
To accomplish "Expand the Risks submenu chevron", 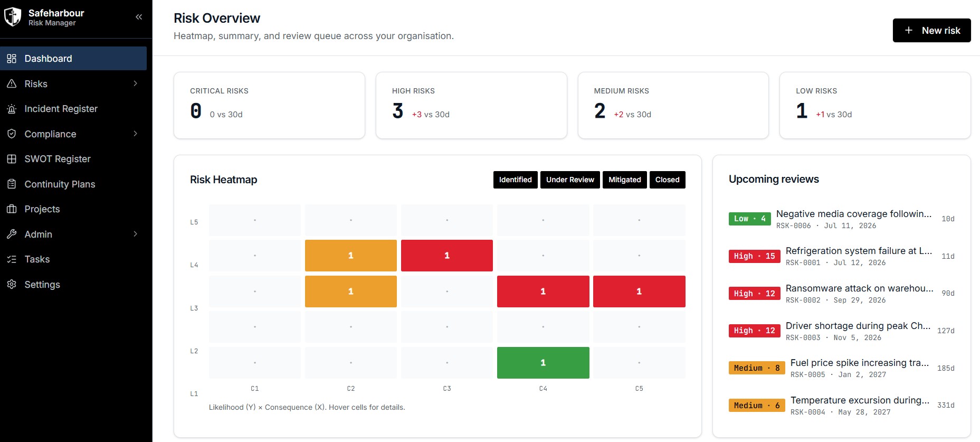I will click(x=136, y=83).
